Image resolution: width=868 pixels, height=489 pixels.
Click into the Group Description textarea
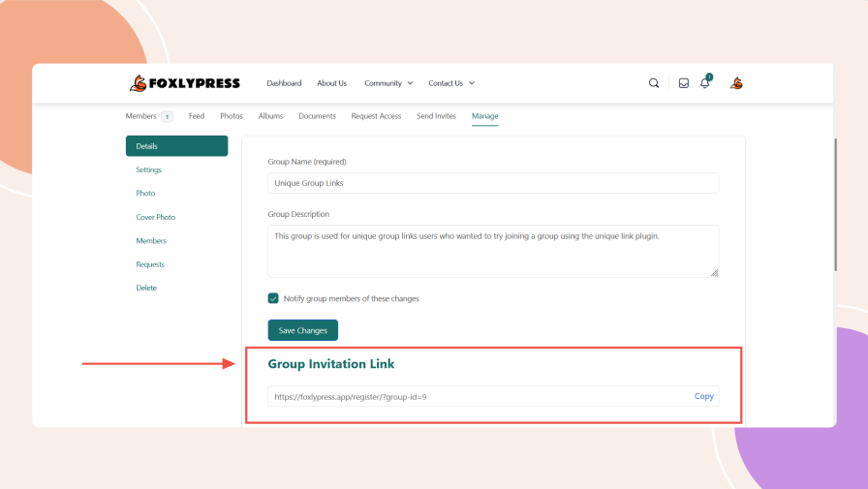[x=493, y=251]
